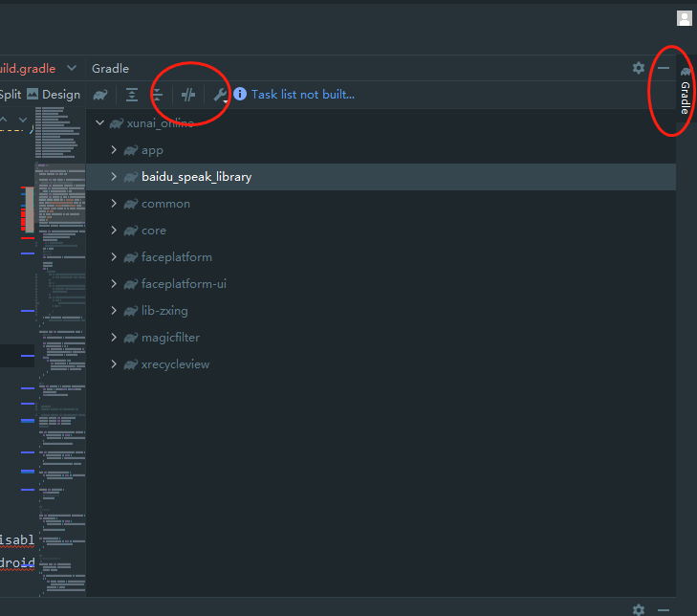
Task: Collapse the xunai_online root node
Action: click(100, 122)
